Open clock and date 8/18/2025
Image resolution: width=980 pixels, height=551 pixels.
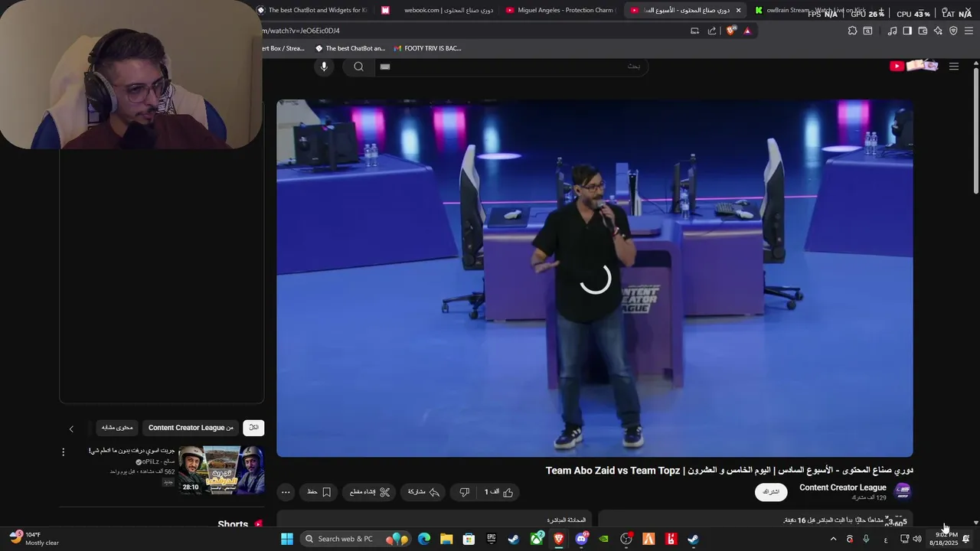(x=943, y=539)
